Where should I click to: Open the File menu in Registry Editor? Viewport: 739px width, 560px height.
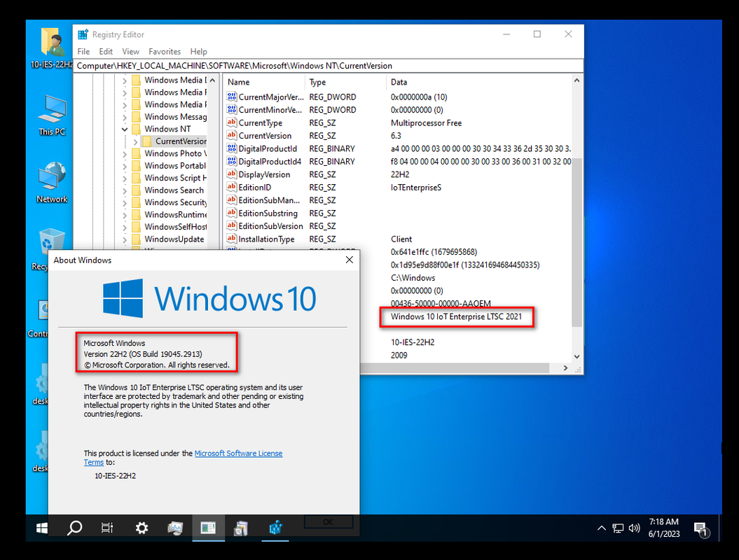[x=83, y=51]
